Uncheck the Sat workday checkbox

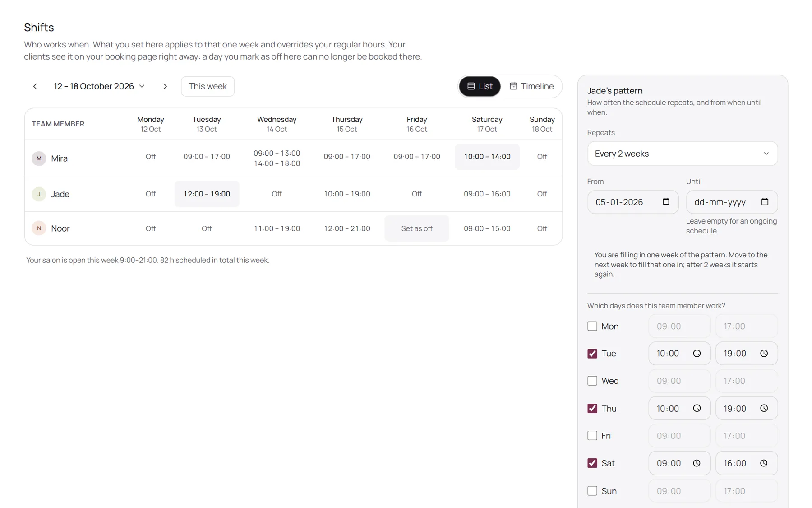pos(592,463)
